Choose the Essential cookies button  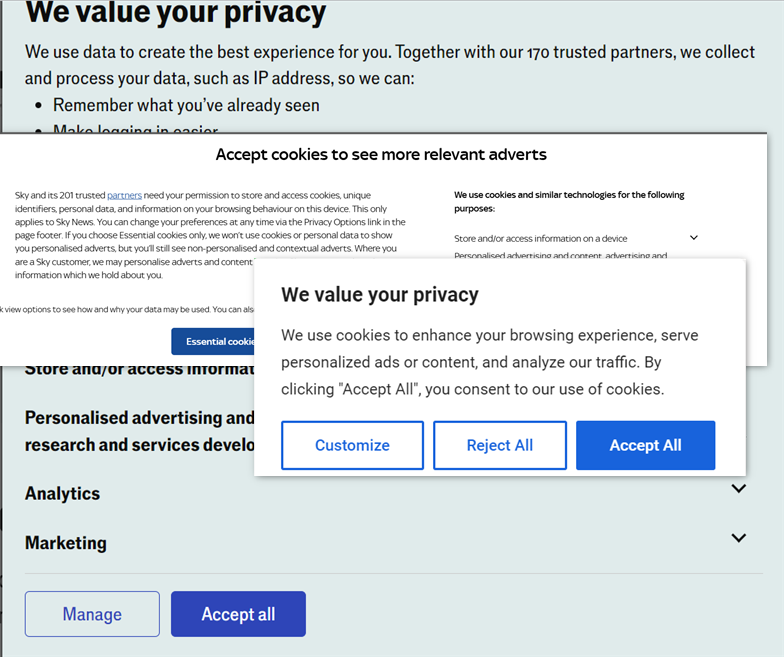pos(214,341)
